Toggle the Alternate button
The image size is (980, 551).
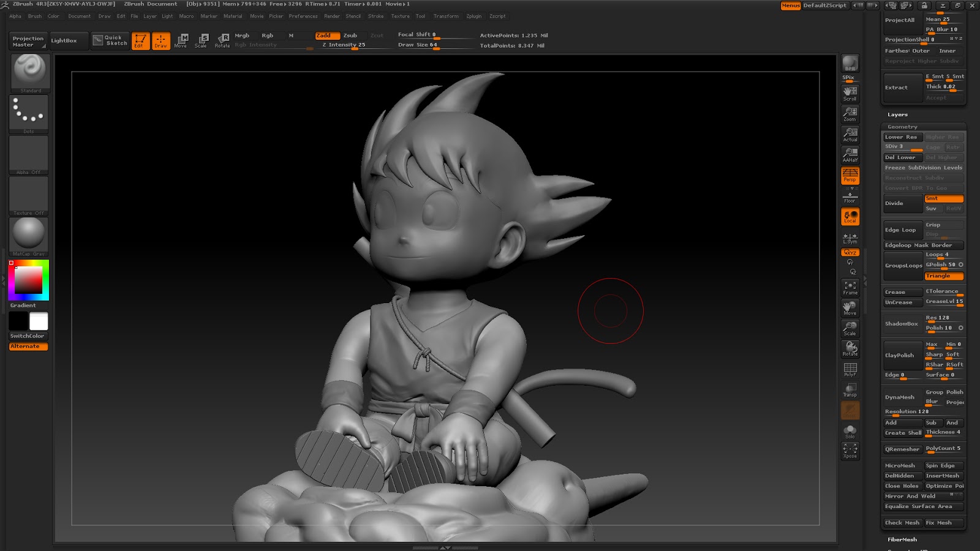pyautogui.click(x=28, y=347)
